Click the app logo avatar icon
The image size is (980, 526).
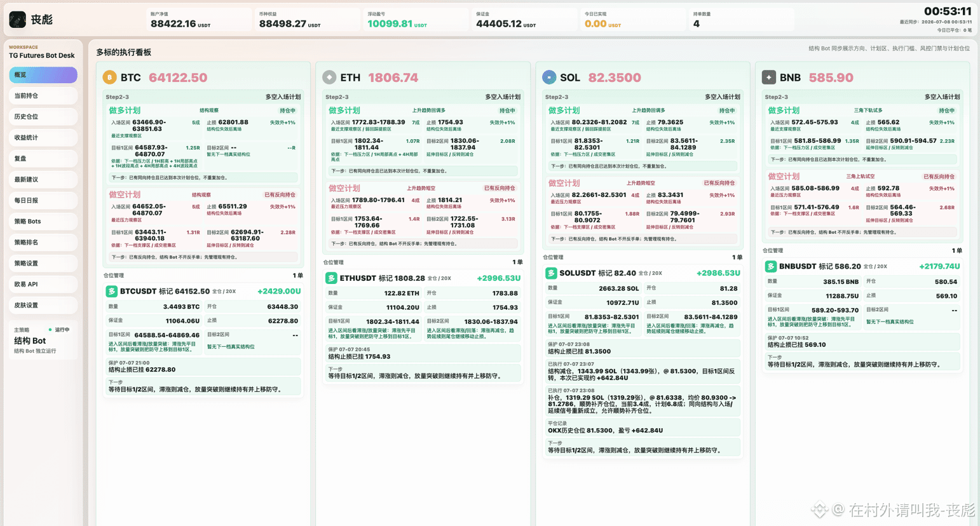[x=17, y=20]
